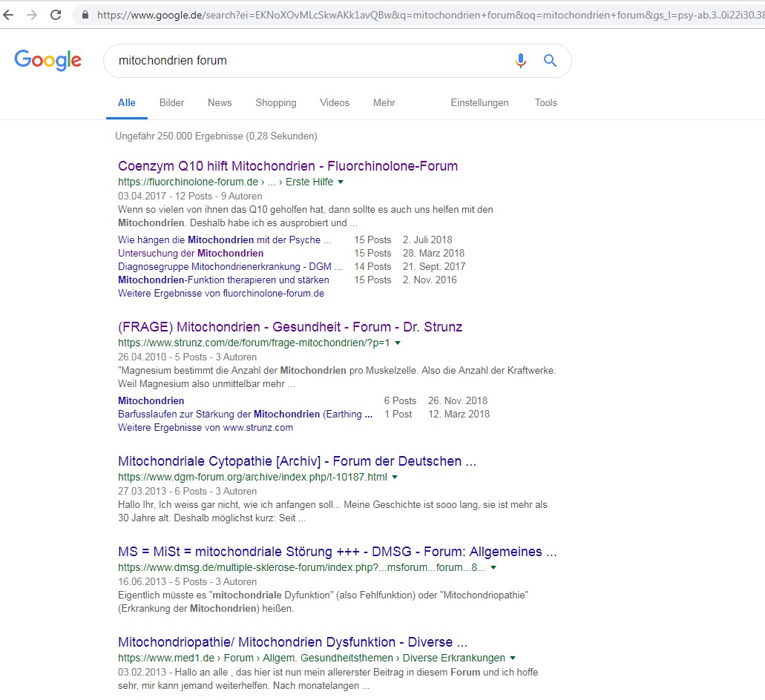Click the padlock icon in address bar
Screen dimensions: 765x700
click(x=85, y=15)
